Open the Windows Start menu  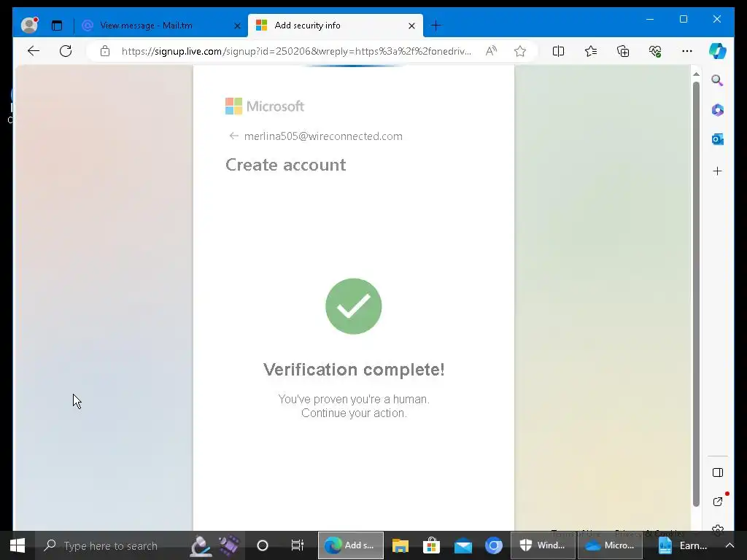(18, 545)
